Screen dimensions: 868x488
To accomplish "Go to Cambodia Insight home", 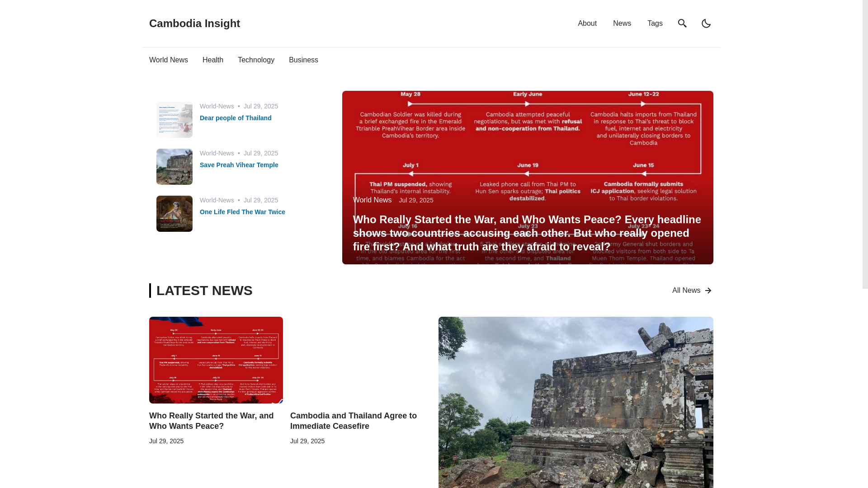I will point(194,23).
